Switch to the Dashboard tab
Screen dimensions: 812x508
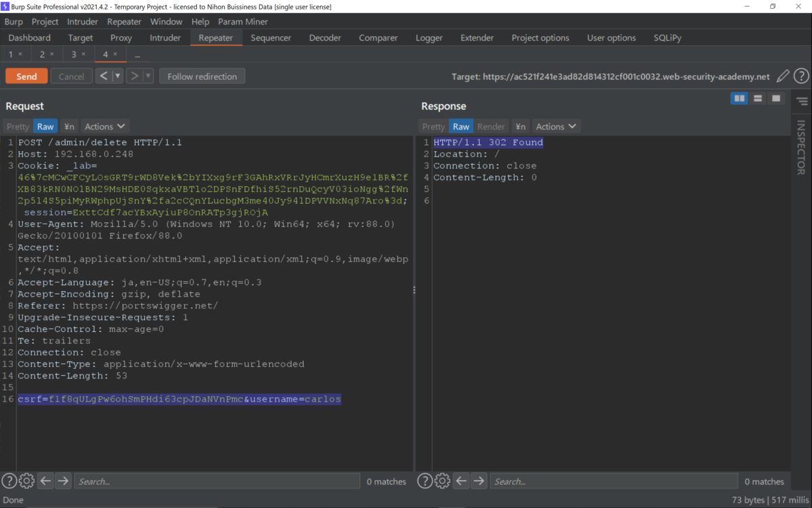[x=30, y=38]
